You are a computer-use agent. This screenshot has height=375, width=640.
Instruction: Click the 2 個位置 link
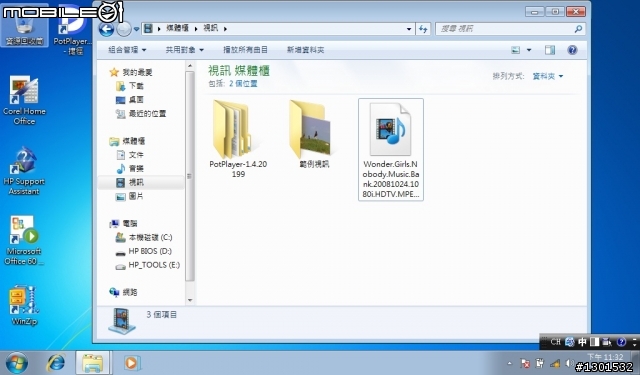pos(243,84)
